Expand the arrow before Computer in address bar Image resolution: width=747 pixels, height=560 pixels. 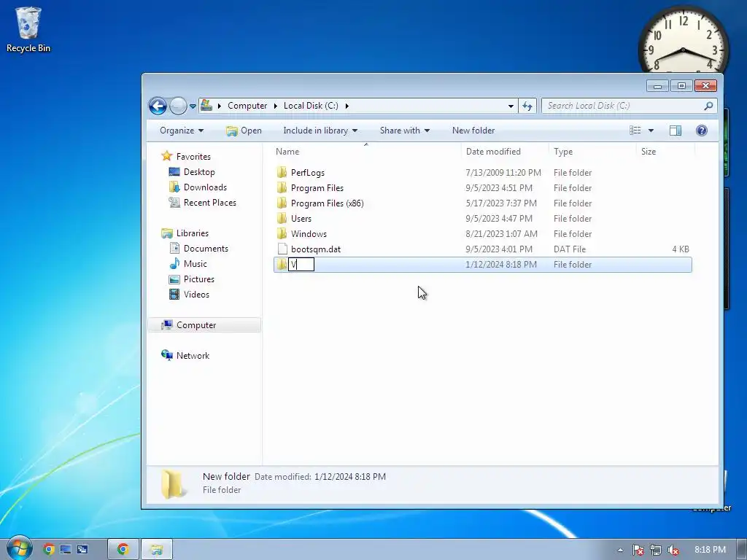pos(219,106)
